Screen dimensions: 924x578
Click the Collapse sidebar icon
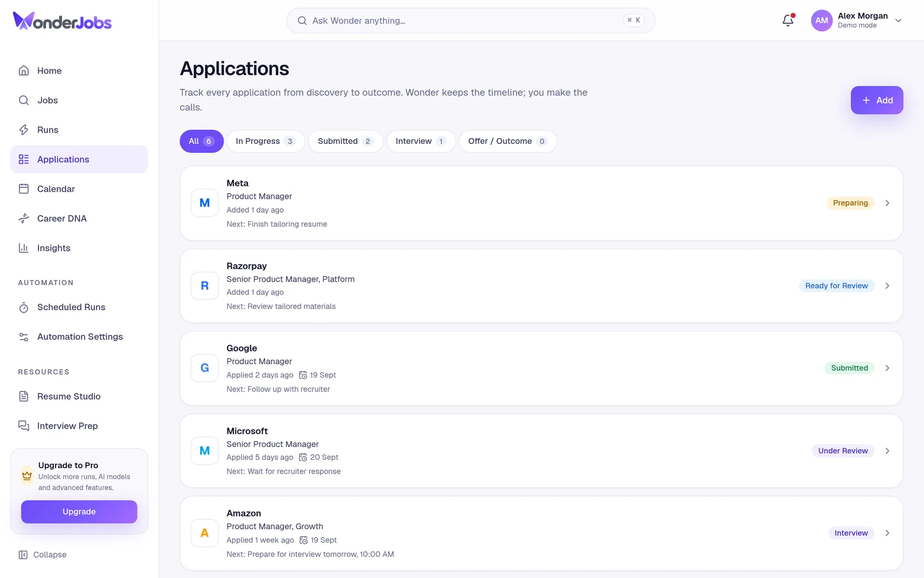pos(23,555)
